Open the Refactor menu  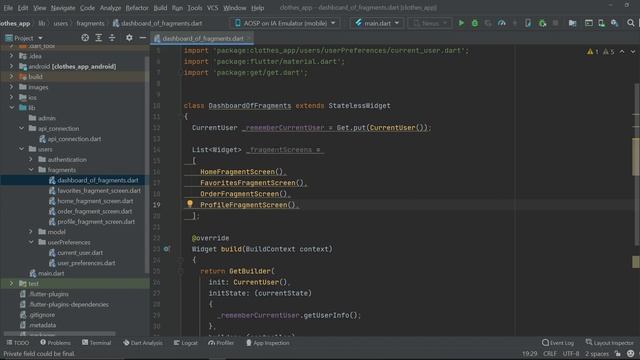[x=137, y=8]
